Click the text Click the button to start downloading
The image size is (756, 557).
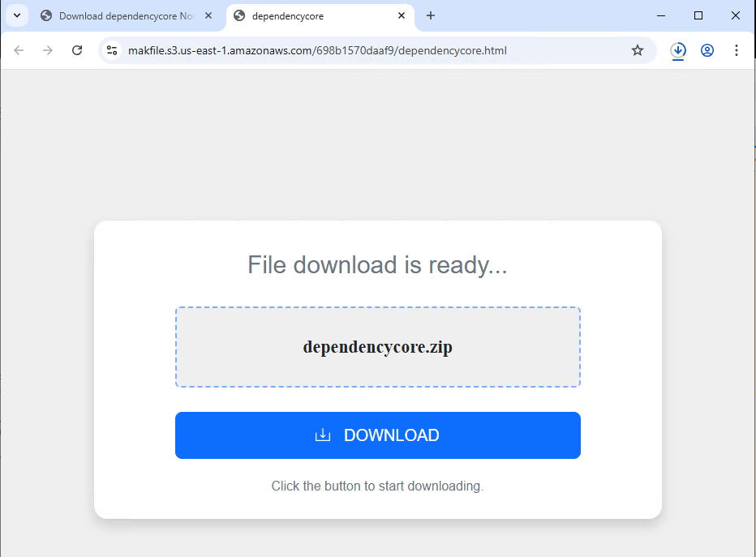click(377, 486)
